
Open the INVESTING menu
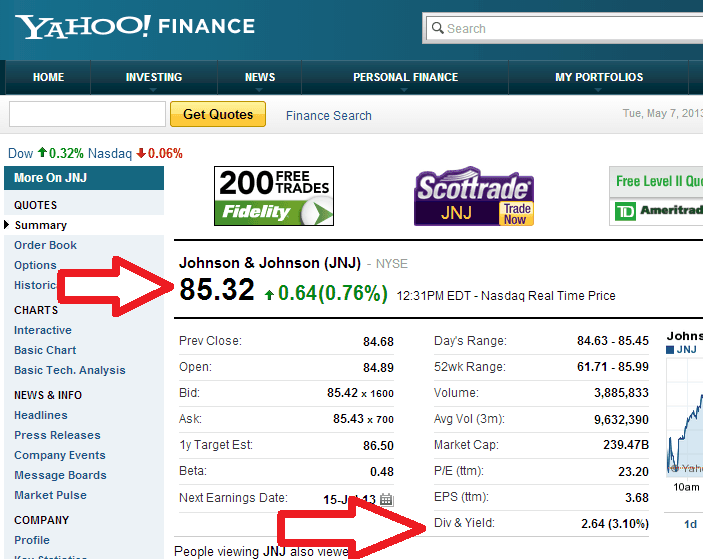point(154,77)
